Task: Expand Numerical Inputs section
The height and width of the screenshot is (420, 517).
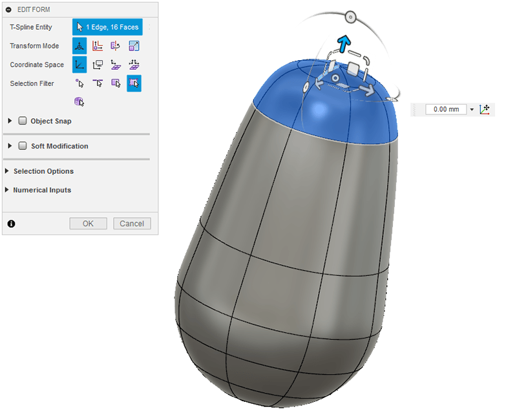Action: click(6, 190)
